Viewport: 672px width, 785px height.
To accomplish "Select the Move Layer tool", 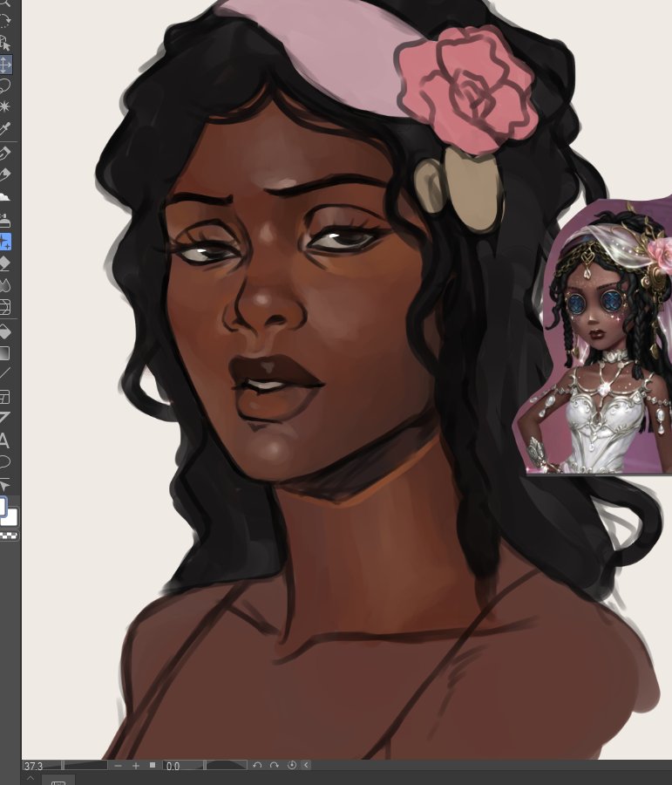I will [5, 65].
